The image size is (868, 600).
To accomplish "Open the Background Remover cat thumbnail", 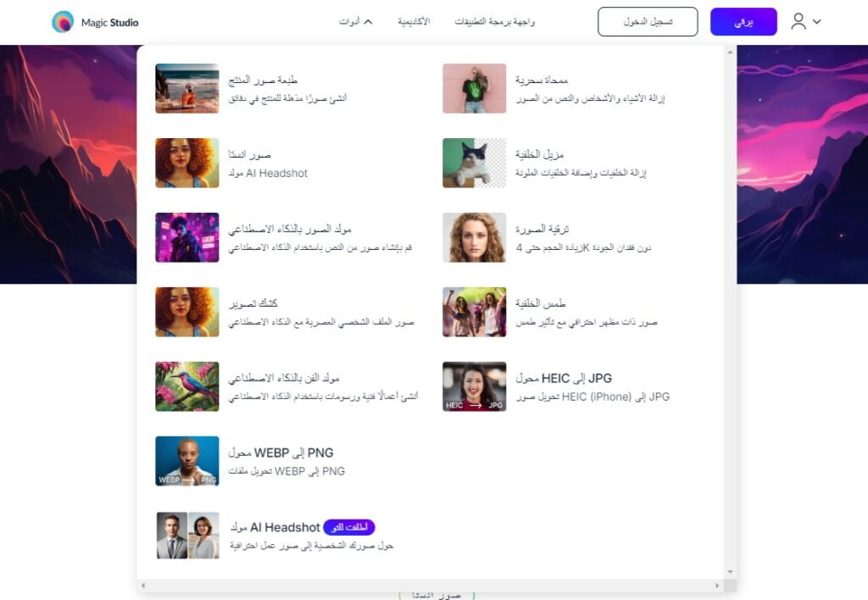I will (x=474, y=163).
